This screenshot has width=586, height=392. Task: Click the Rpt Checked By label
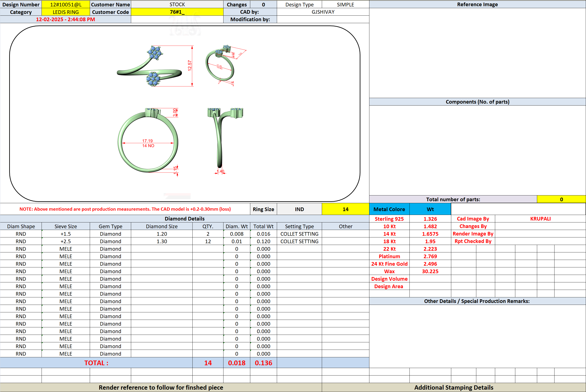pyautogui.click(x=473, y=241)
